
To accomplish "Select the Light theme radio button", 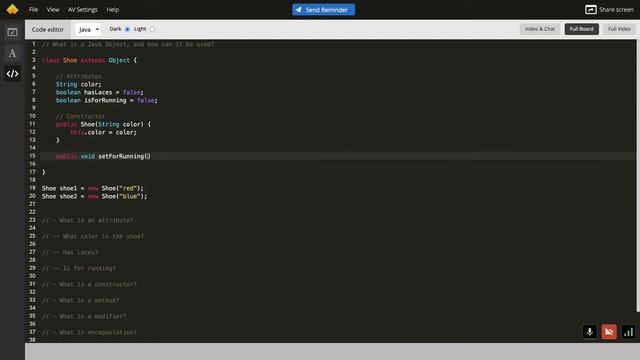I will point(152,29).
